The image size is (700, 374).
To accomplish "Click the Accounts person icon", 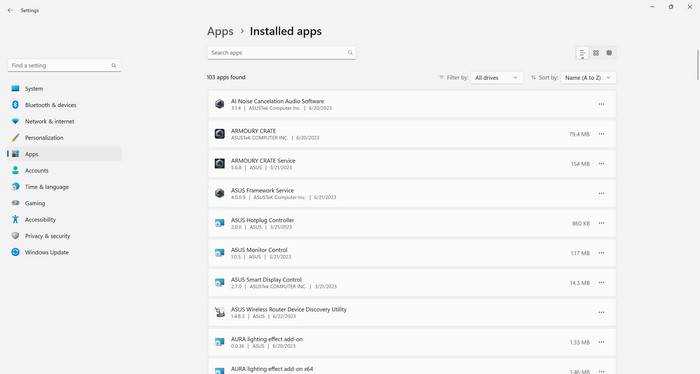I will coord(16,170).
